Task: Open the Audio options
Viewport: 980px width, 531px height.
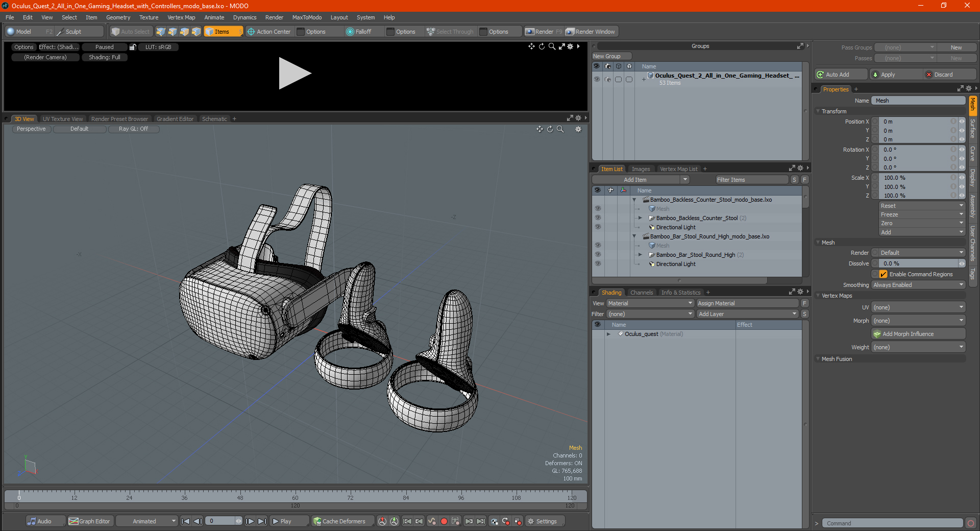Action: (45, 521)
